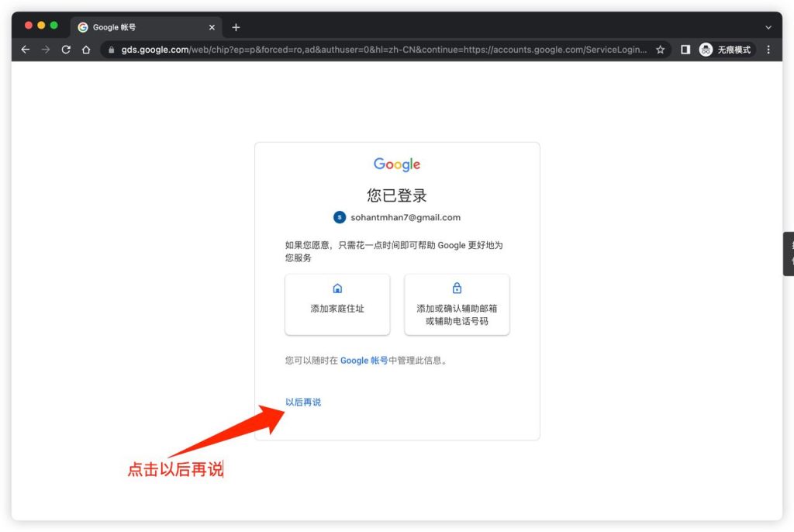
Task: Open the Google 帐号 link
Action: pos(364,361)
